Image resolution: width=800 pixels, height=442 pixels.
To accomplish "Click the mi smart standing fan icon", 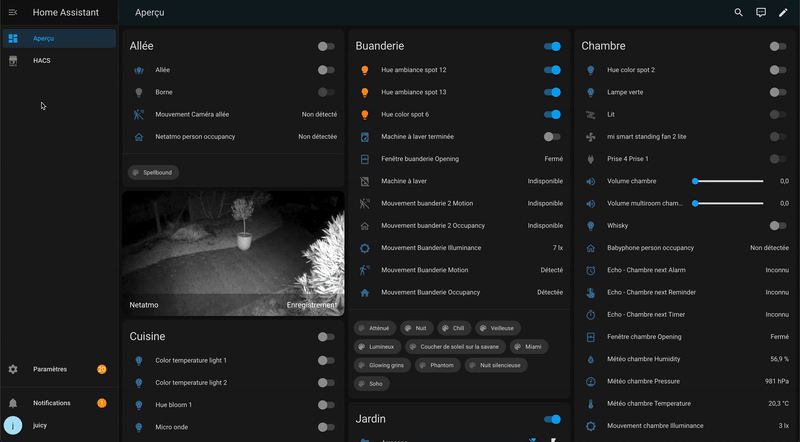I will (591, 137).
